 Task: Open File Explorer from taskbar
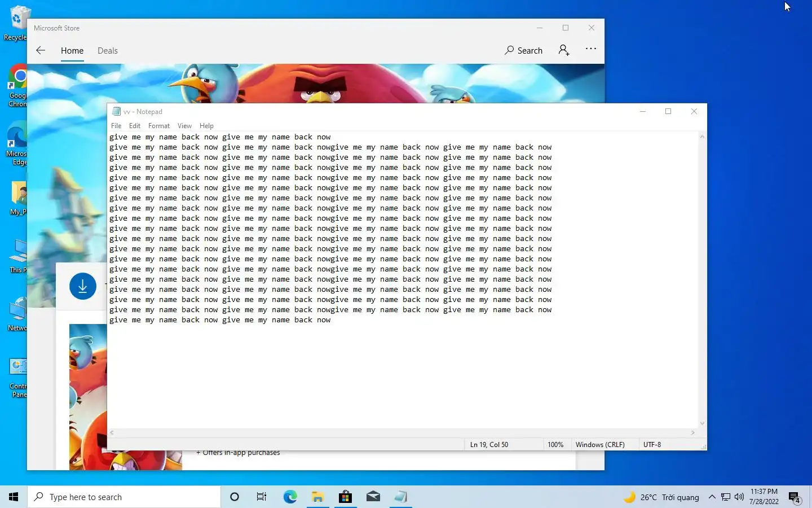[x=317, y=497]
